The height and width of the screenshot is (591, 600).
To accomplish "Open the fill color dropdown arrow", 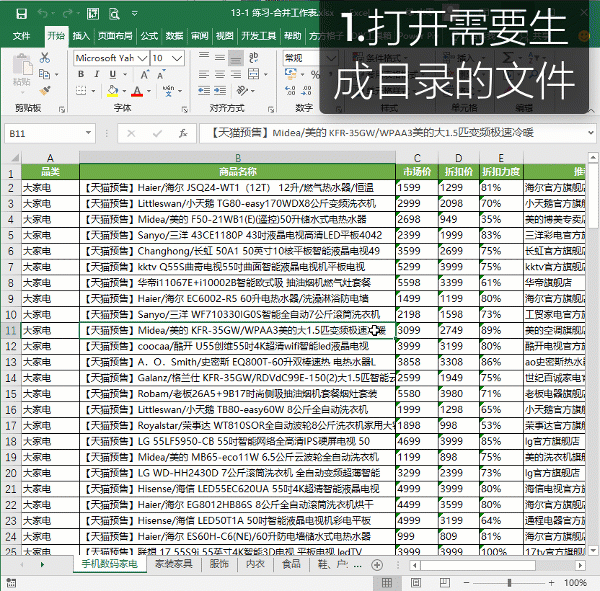I will point(124,91).
